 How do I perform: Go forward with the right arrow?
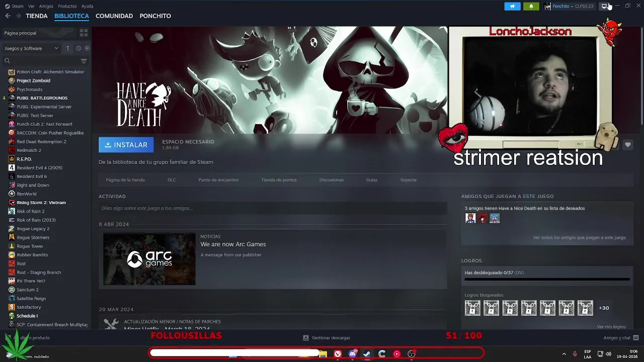18,16
